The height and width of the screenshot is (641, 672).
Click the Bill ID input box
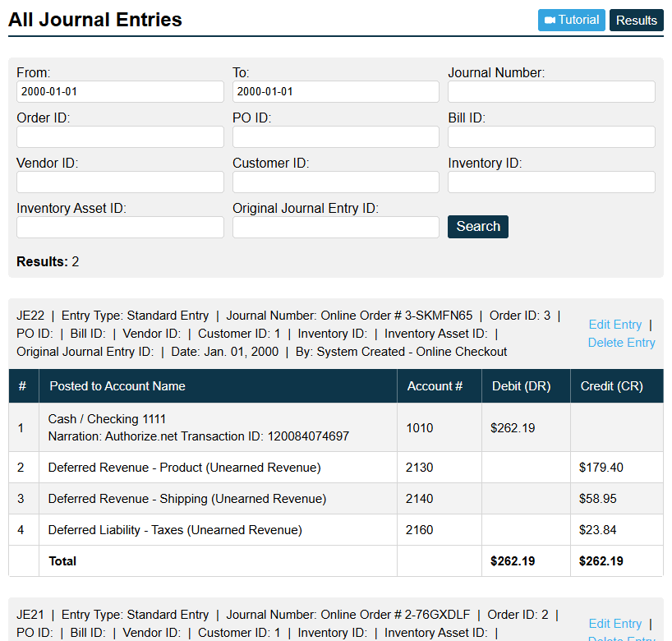(x=551, y=136)
